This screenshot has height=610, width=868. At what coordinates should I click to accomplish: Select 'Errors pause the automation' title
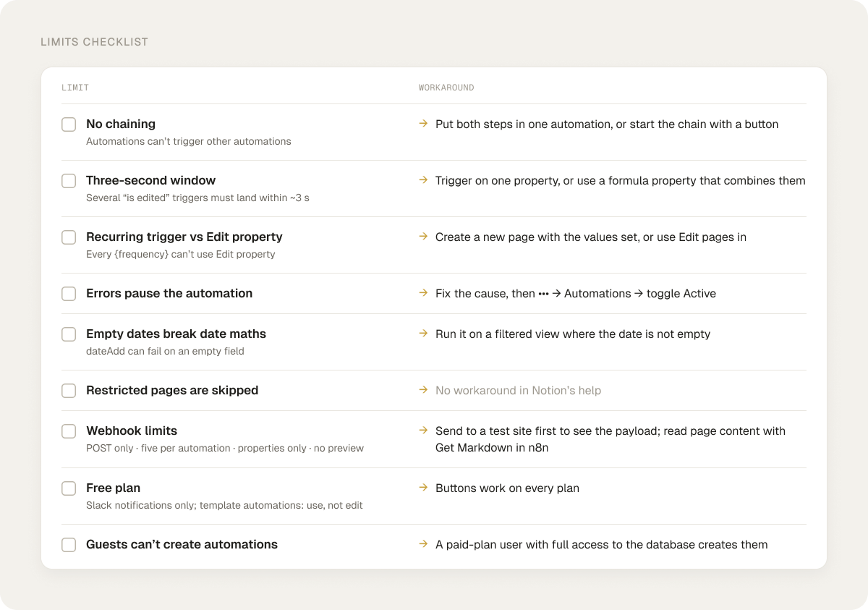(x=169, y=293)
